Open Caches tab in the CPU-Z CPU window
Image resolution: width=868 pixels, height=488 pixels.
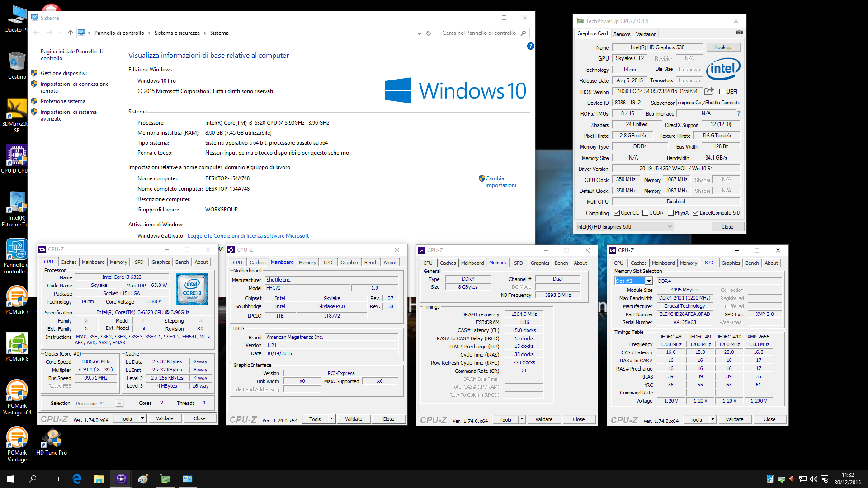pos(69,262)
